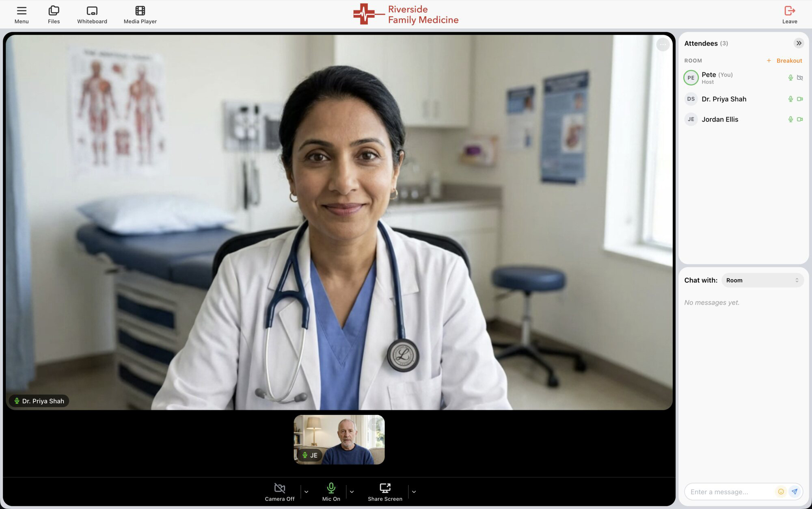Screen dimensions: 812x509
Task: Open the emoji picker in chat
Action: click(x=781, y=492)
